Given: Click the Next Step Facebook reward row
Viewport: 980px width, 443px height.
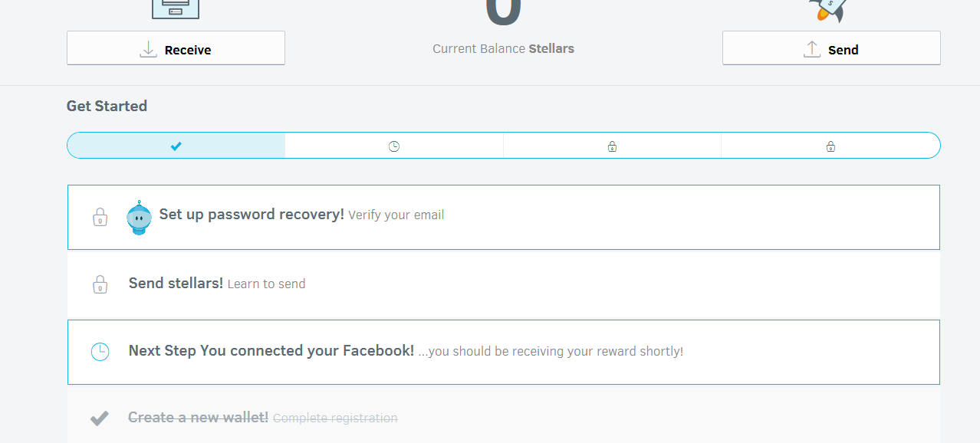Looking at the screenshot, I should point(503,352).
